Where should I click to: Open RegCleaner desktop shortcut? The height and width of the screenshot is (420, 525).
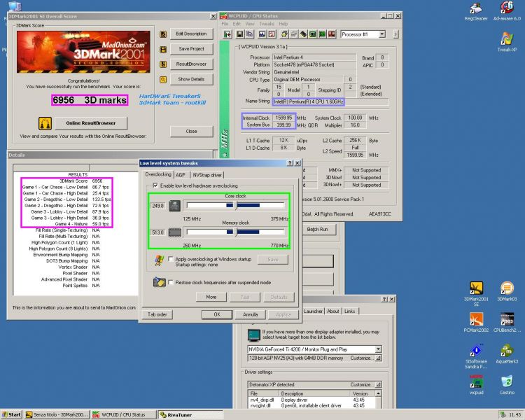click(x=476, y=11)
